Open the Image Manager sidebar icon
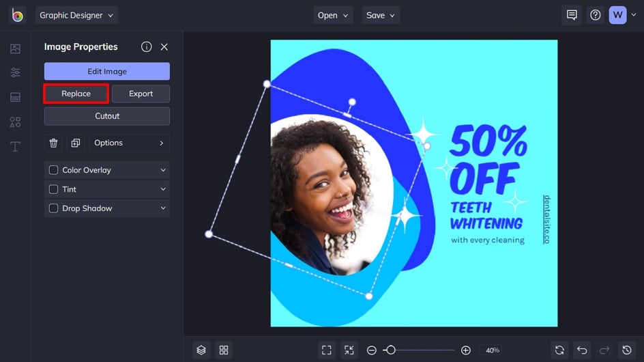644x362 pixels. tap(15, 48)
